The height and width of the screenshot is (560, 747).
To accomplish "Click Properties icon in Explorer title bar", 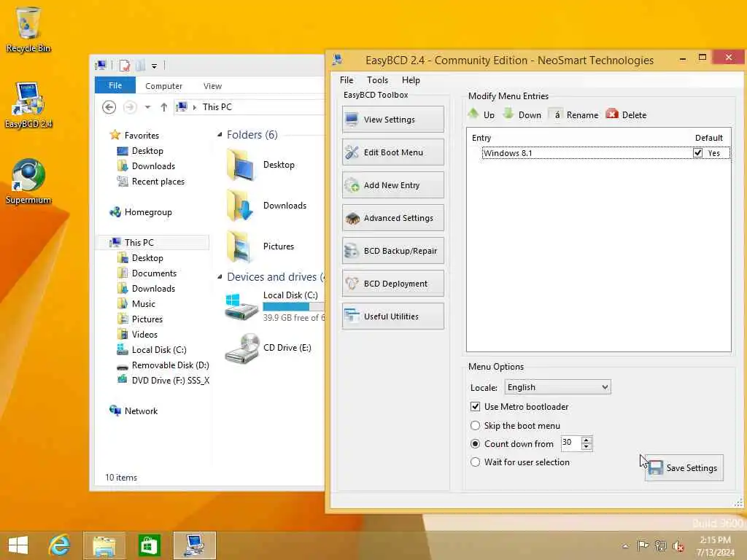I will (x=125, y=66).
